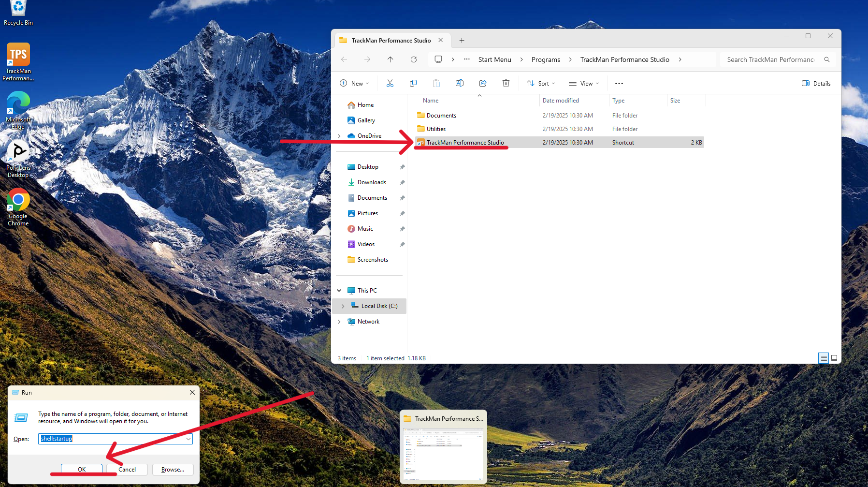Click the Paste icon in the Explorer toolbar
This screenshot has height=487, width=868.
[x=436, y=83]
